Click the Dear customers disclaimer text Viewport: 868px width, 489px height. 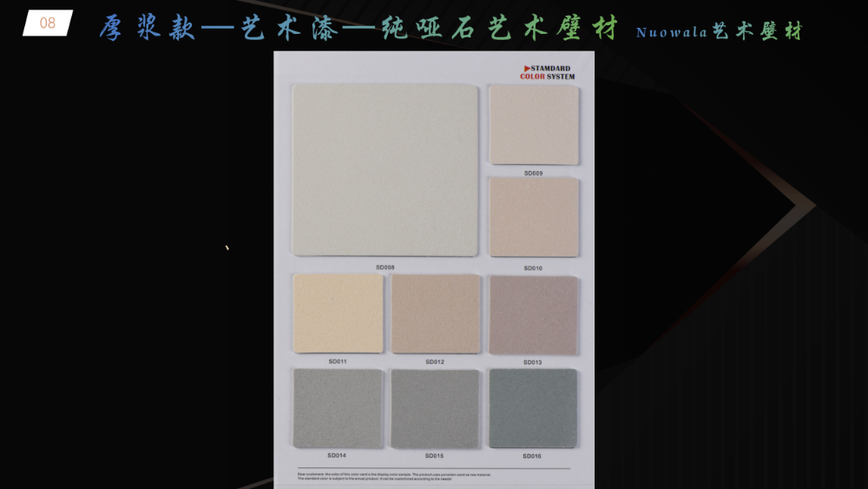[394, 477]
